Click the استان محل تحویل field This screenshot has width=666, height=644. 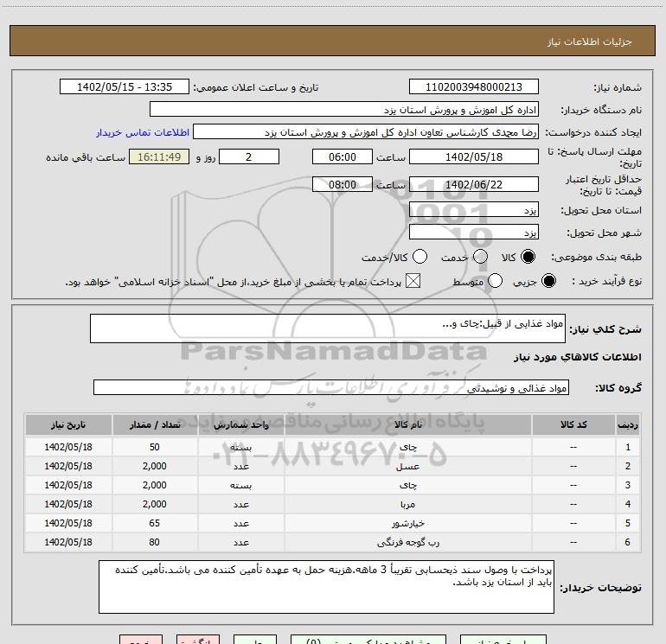[x=474, y=210]
